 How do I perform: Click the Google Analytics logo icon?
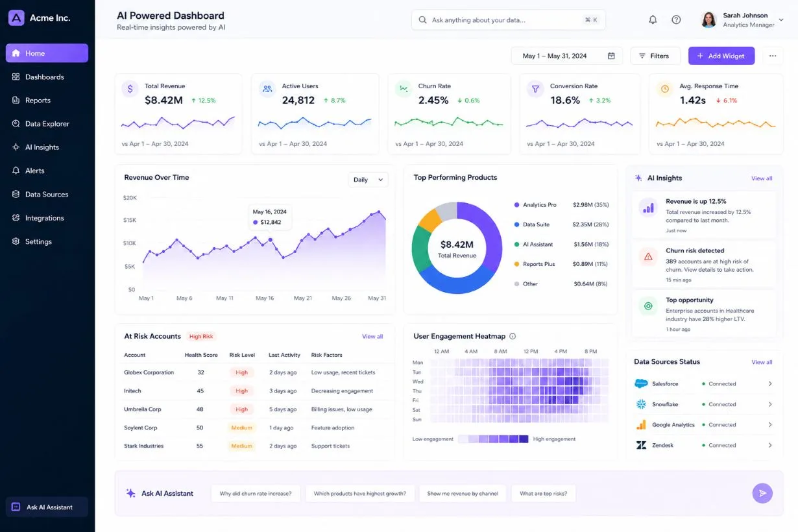[x=641, y=425]
